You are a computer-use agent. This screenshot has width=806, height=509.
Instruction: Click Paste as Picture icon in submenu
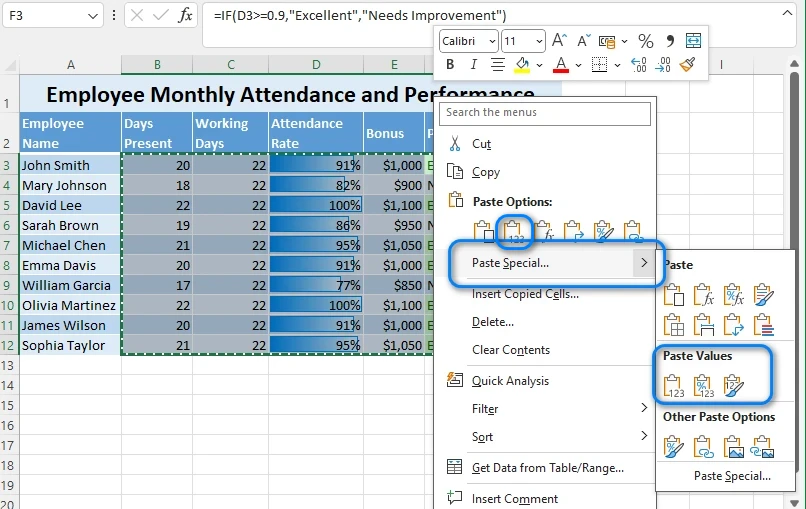pyautogui.click(x=734, y=446)
